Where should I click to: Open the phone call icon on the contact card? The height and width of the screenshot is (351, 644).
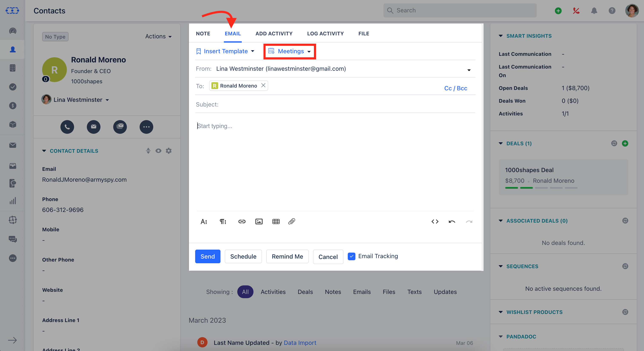click(67, 127)
